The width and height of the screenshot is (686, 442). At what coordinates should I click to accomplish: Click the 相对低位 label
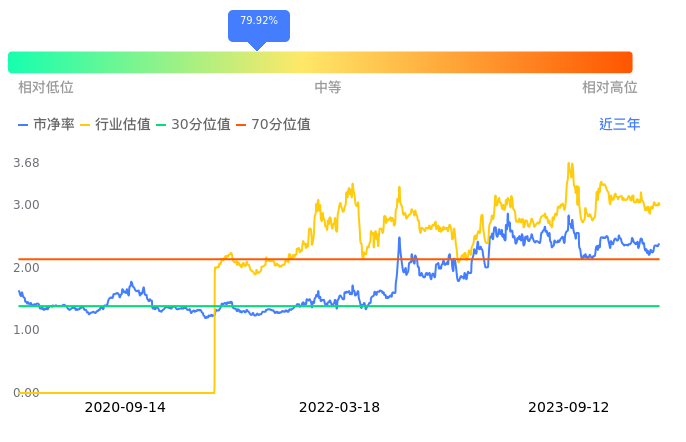coord(46,87)
